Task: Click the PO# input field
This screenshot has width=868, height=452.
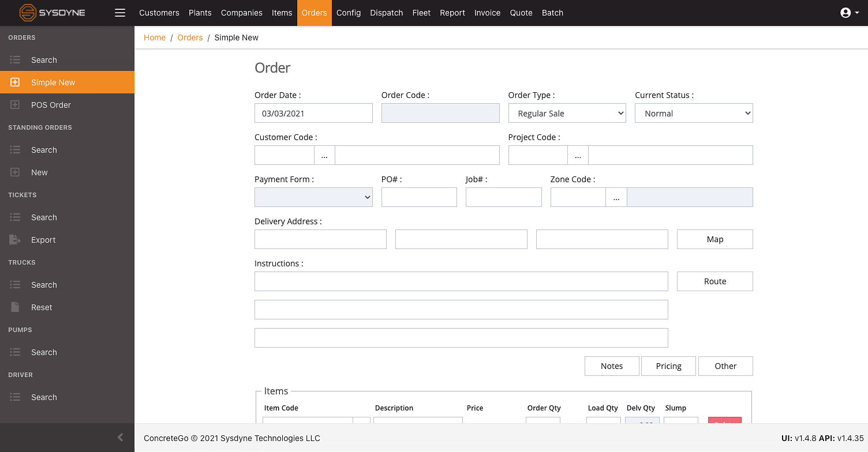Action: [x=419, y=197]
